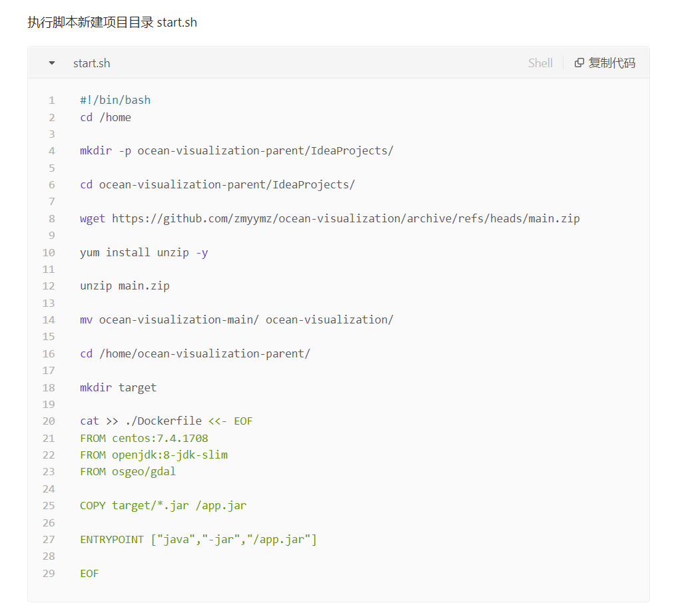The image size is (700, 613).
Task: Click line number 1 in the gutter
Action: pos(51,100)
